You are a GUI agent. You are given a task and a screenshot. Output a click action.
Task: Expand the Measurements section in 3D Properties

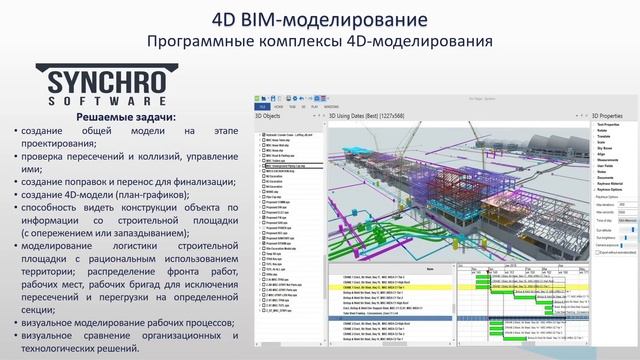pyautogui.click(x=607, y=160)
